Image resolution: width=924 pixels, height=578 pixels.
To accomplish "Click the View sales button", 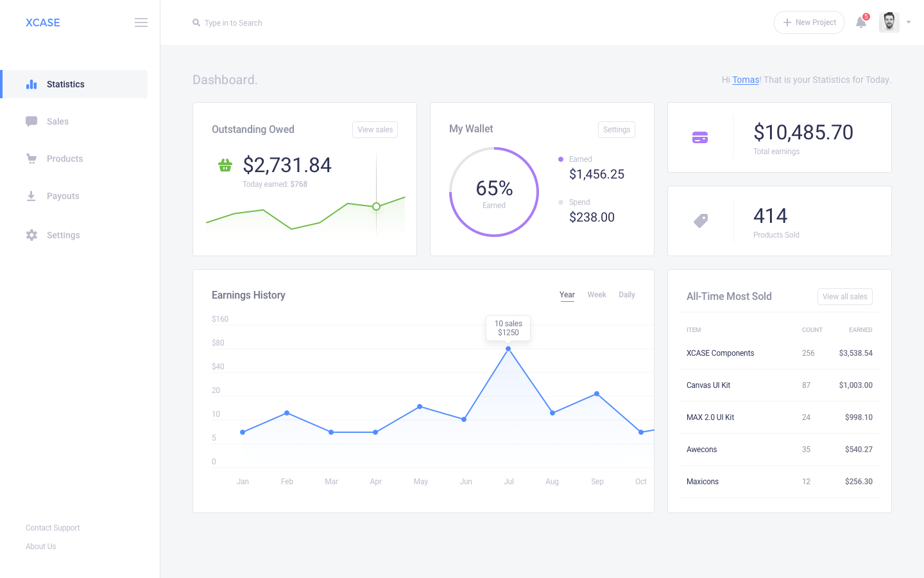I will pos(375,130).
